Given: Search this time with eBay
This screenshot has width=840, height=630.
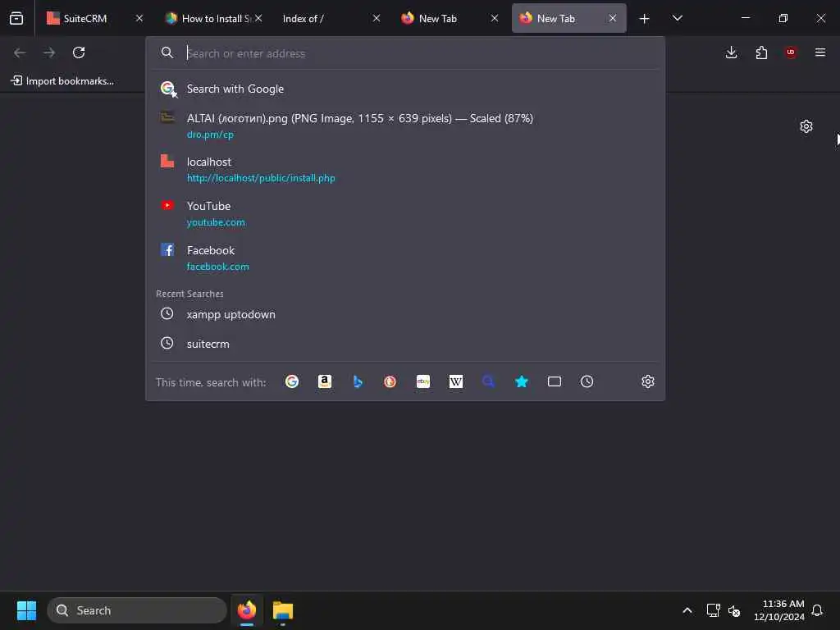Looking at the screenshot, I should (423, 381).
